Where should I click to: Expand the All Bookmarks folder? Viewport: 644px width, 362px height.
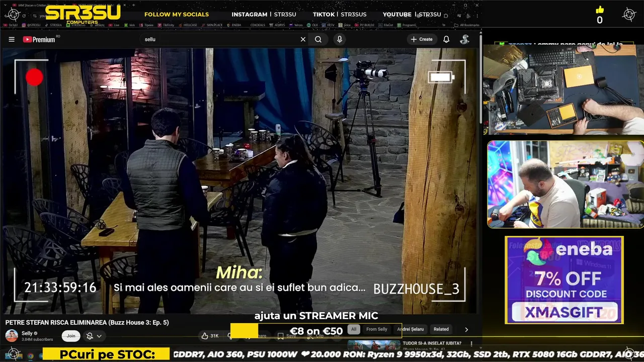click(x=466, y=25)
